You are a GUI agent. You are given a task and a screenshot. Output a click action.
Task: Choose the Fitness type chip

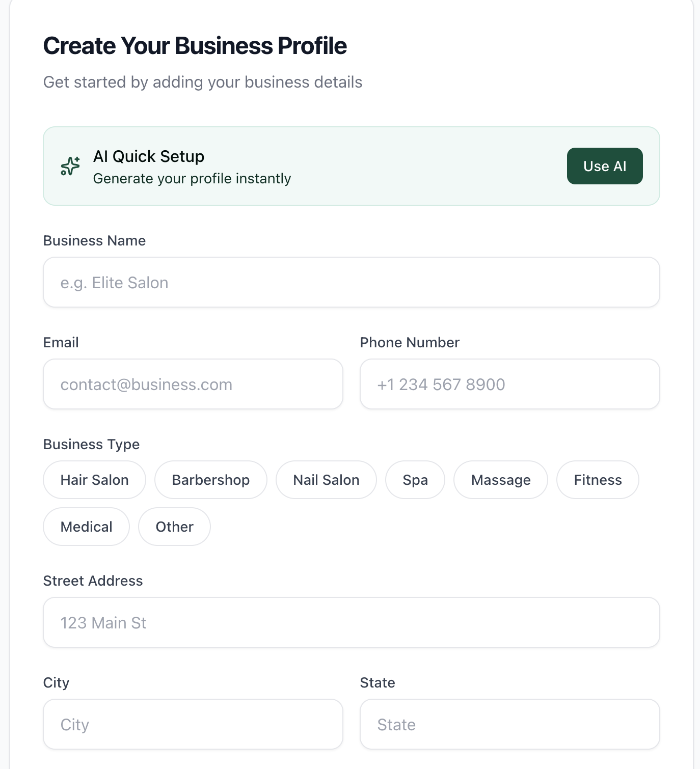[x=597, y=480]
